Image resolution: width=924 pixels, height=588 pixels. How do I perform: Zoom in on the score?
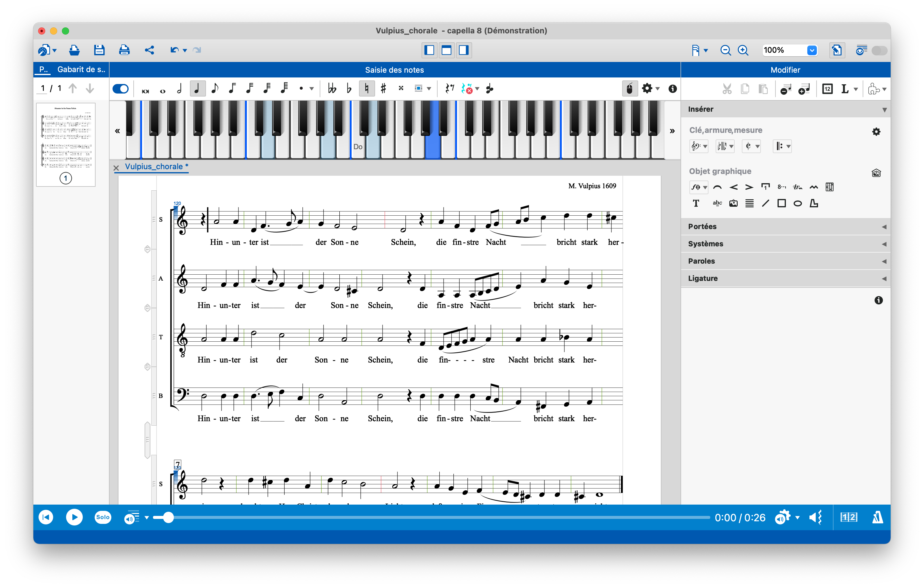click(x=743, y=50)
